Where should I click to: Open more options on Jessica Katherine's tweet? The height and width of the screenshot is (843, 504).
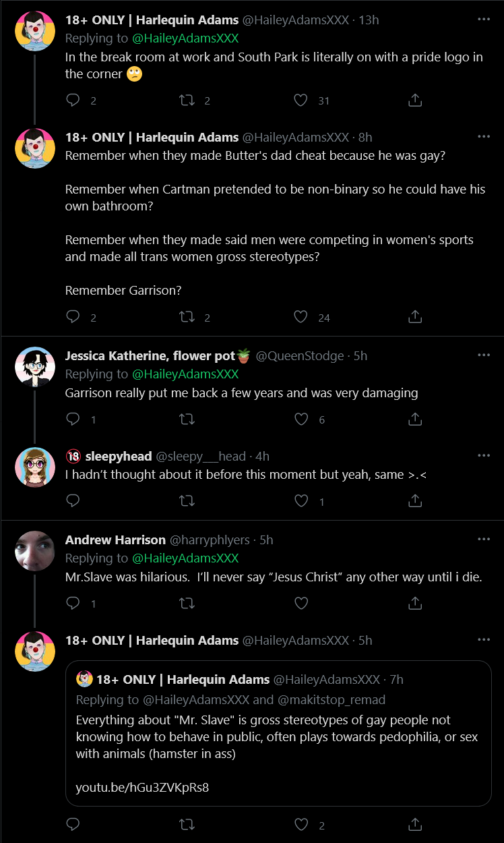[x=484, y=355]
